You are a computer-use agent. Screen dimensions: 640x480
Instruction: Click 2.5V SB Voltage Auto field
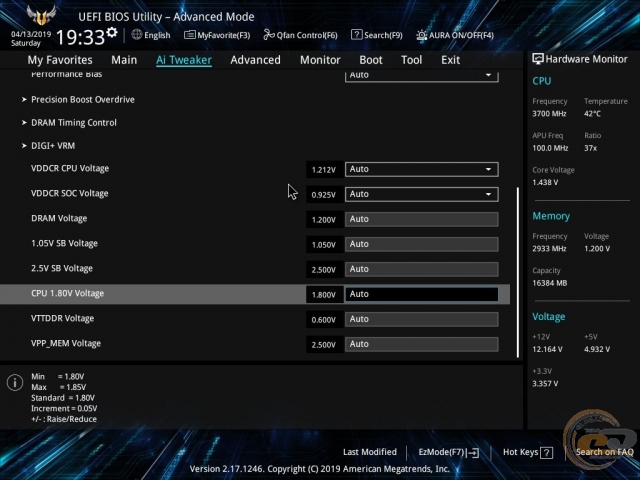click(422, 269)
